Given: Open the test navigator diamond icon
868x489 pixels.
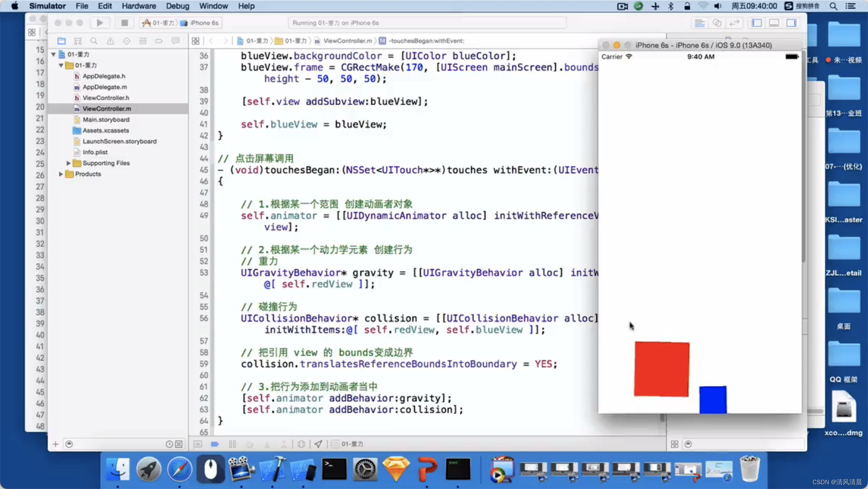Looking at the screenshot, I should pos(127,41).
